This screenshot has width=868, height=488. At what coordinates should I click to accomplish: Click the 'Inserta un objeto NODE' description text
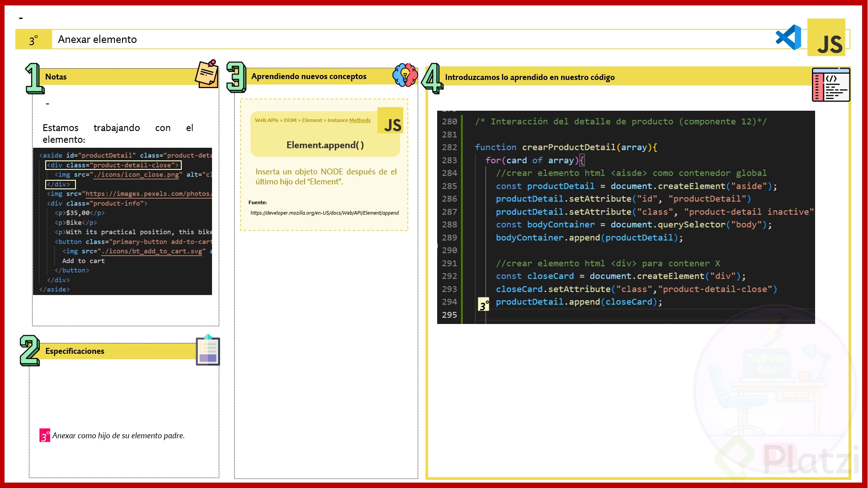[326, 177]
